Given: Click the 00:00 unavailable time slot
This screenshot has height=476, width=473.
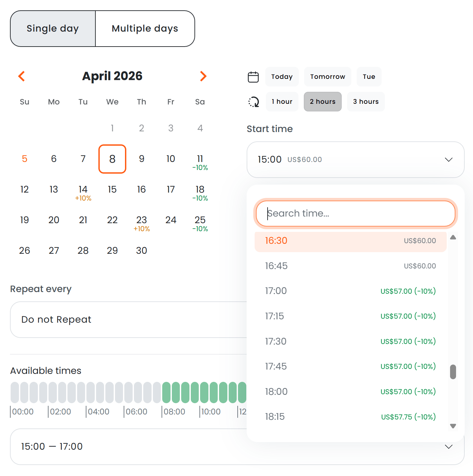Looking at the screenshot, I should click(15, 393).
